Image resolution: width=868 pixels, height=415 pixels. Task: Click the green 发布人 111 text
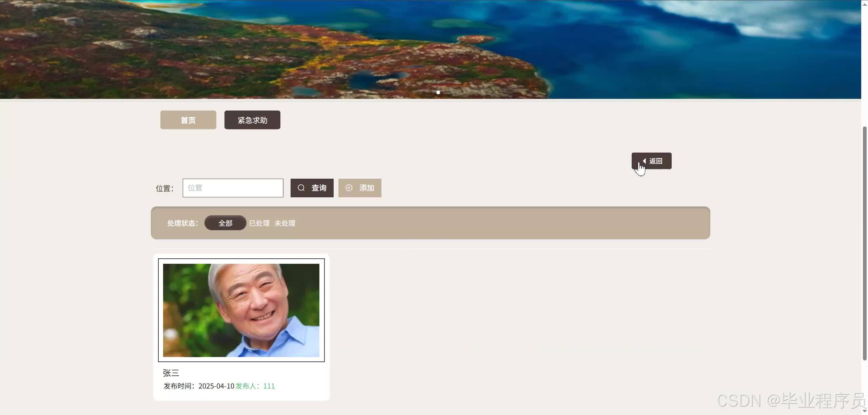click(255, 386)
